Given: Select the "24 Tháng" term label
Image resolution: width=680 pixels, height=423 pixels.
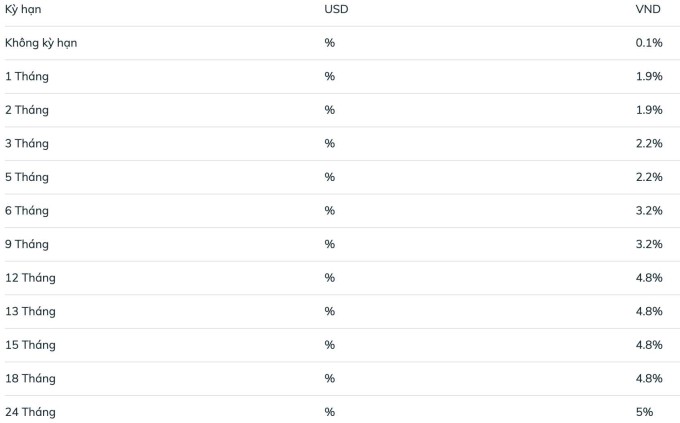Looking at the screenshot, I should (30, 412).
